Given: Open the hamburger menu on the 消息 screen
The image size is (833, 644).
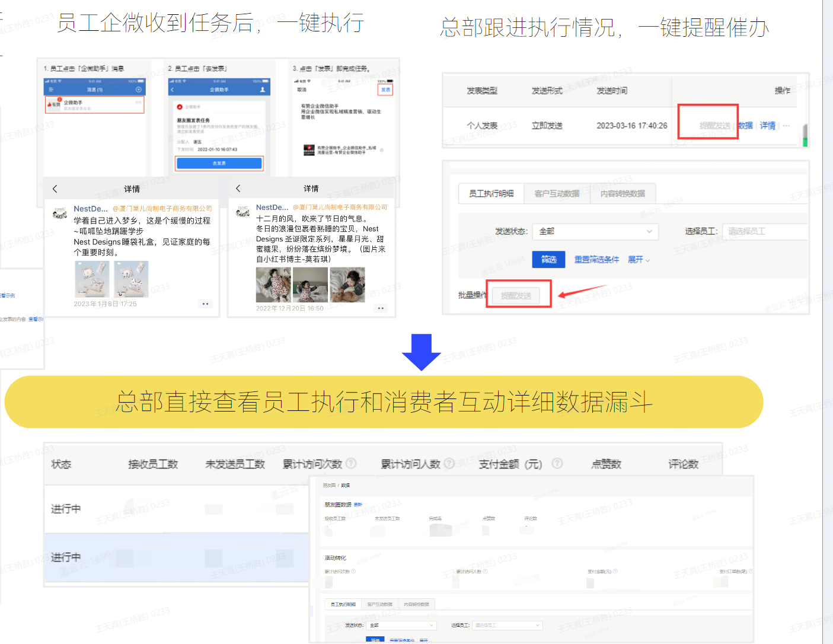Looking at the screenshot, I should tap(52, 90).
